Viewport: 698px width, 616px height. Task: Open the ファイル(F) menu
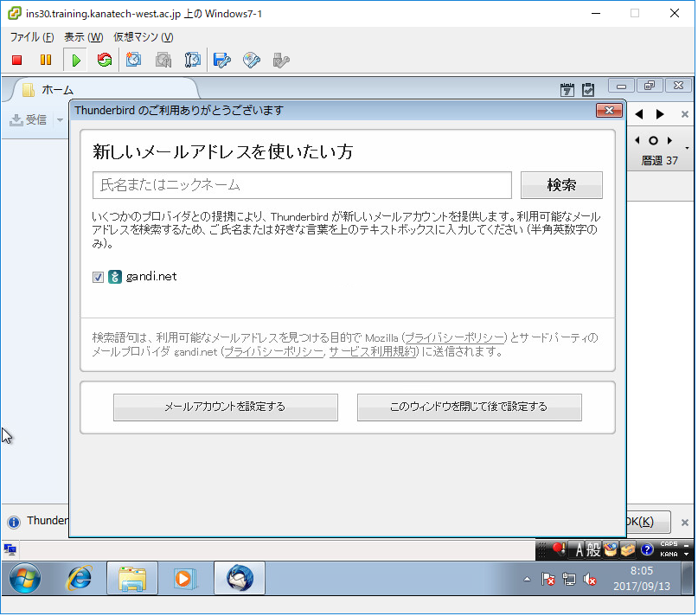[x=32, y=37]
